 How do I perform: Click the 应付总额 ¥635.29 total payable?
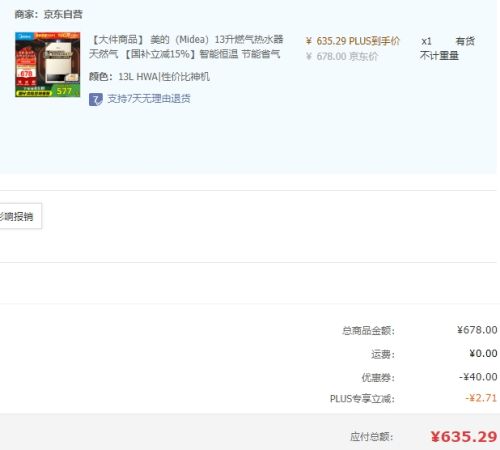(x=464, y=436)
